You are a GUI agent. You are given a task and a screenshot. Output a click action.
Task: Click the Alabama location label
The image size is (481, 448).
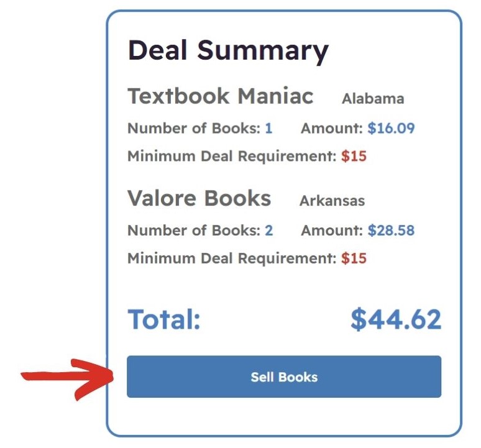point(373,99)
